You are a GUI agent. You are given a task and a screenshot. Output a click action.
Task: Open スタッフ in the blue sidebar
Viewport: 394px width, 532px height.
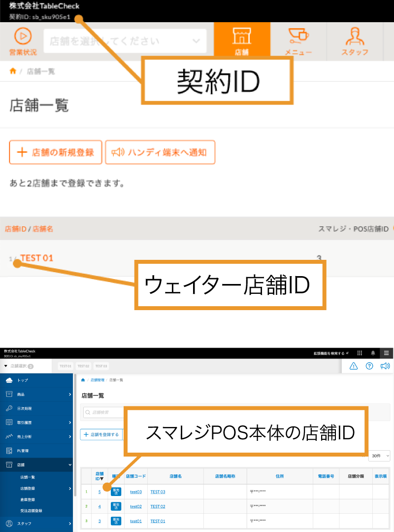(x=36, y=524)
